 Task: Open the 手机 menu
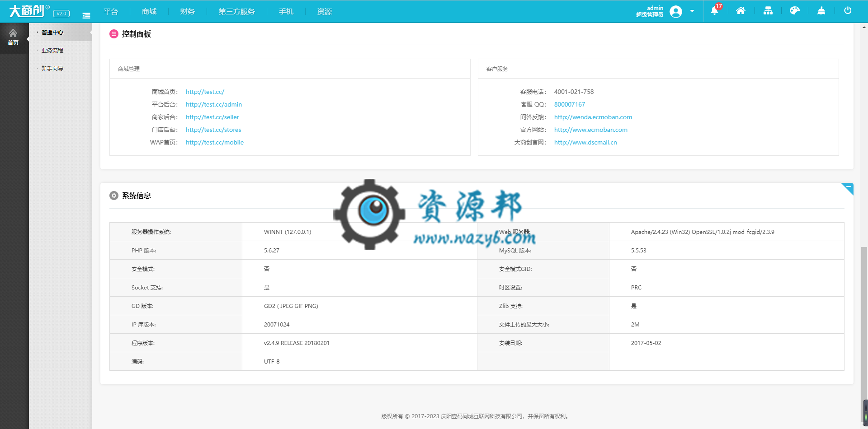coord(286,11)
